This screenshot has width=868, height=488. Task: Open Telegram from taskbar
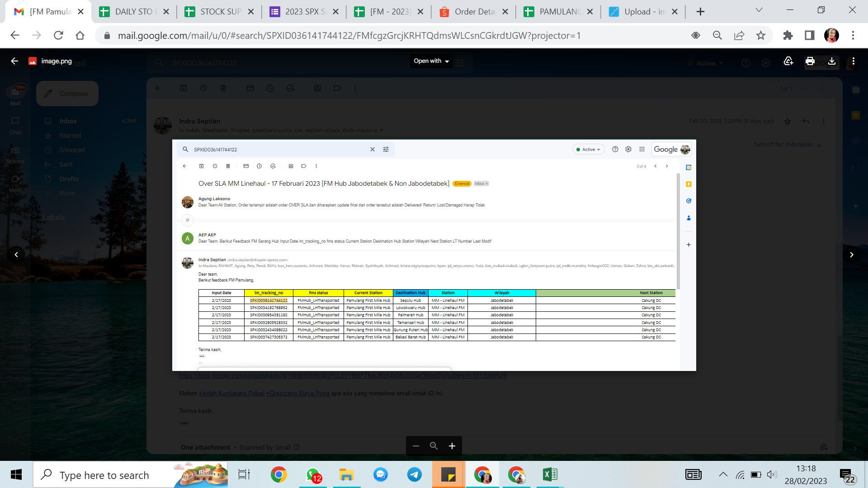[x=415, y=474]
